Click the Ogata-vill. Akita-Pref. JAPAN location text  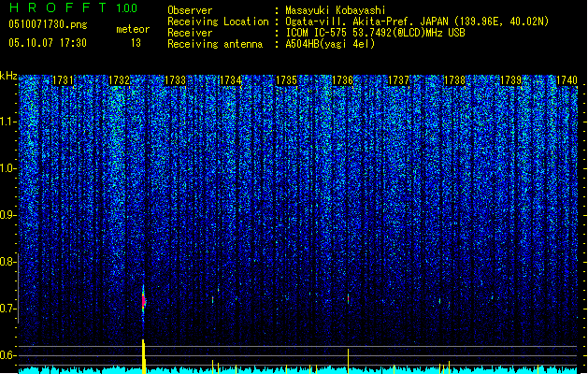417,22
